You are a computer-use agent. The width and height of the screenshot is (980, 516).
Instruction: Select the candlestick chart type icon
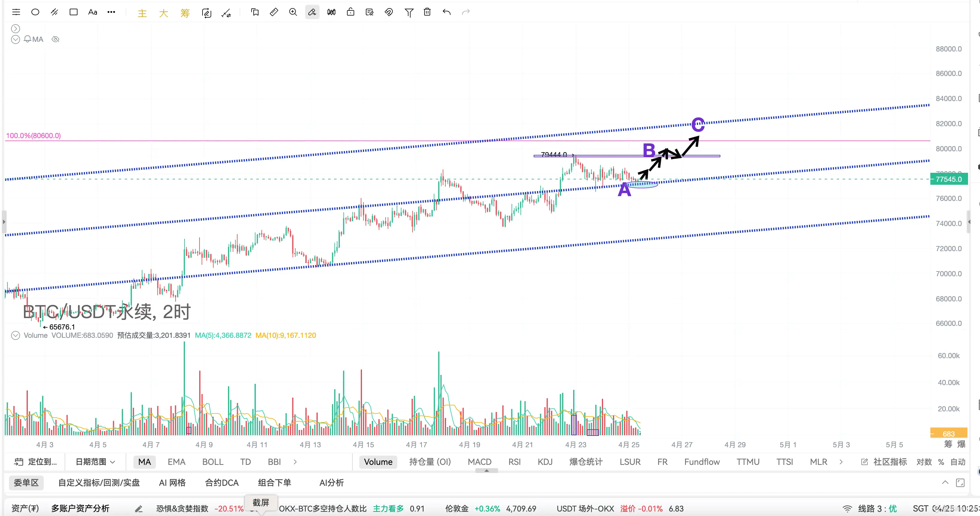coord(331,12)
